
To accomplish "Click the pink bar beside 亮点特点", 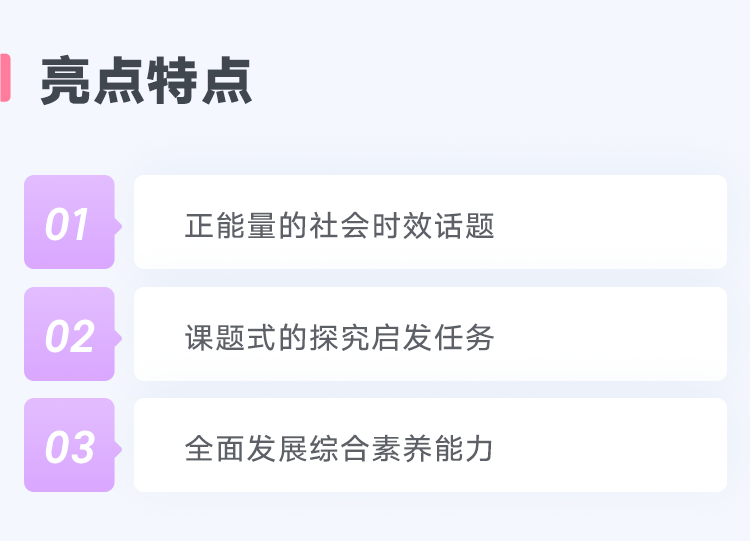I will pos(5,78).
